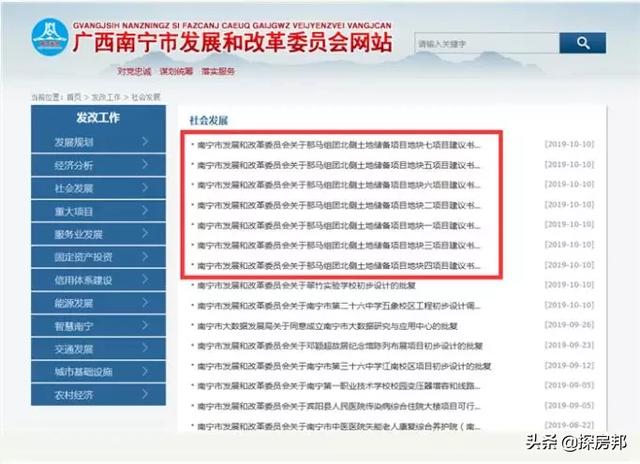Click the magnifier search button
Image resolution: width=640 pixels, height=464 pixels.
click(x=582, y=43)
